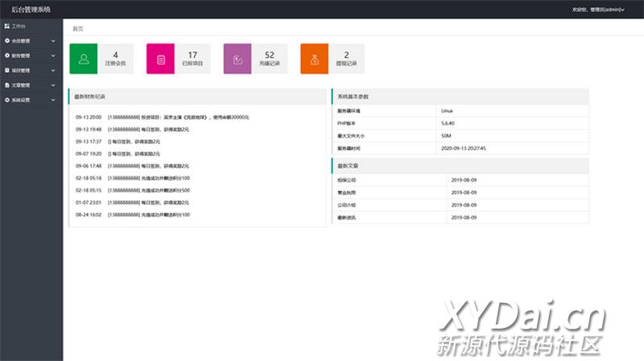Click the 02-18 05:18 finance record

pos(133,178)
